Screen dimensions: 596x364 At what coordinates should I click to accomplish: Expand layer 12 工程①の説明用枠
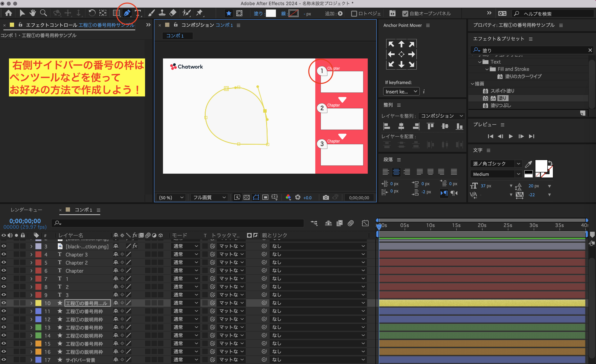pyautogui.click(x=31, y=319)
